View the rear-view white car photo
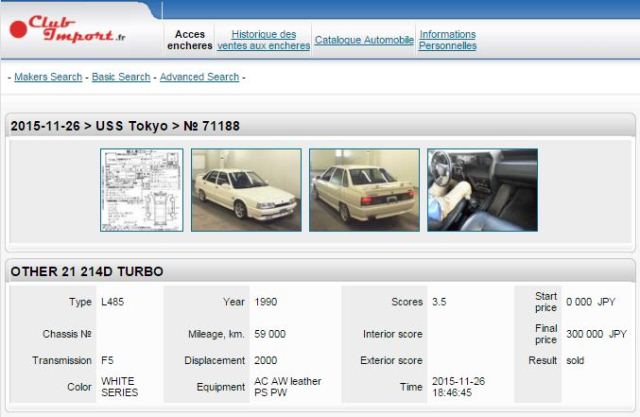Viewport: 640px width, 417px height. (364, 190)
